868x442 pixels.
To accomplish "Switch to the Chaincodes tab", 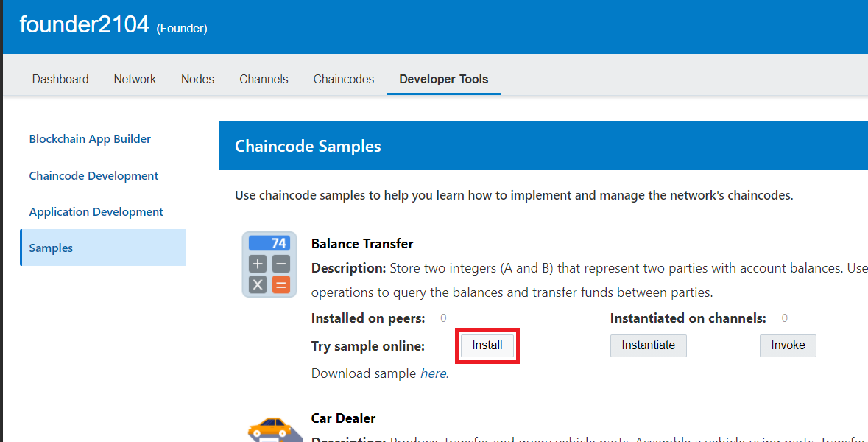I will tap(343, 79).
